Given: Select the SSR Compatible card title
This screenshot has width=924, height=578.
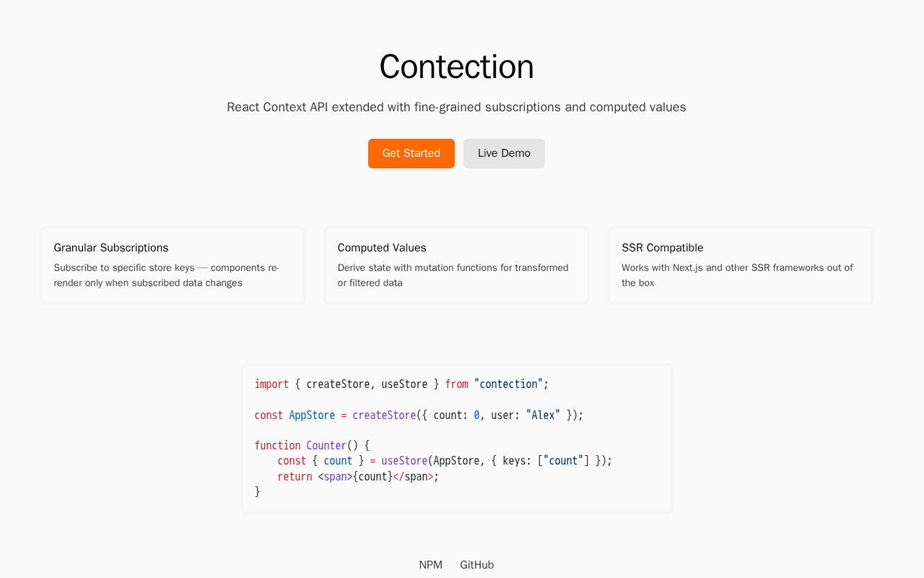Looking at the screenshot, I should (662, 248).
